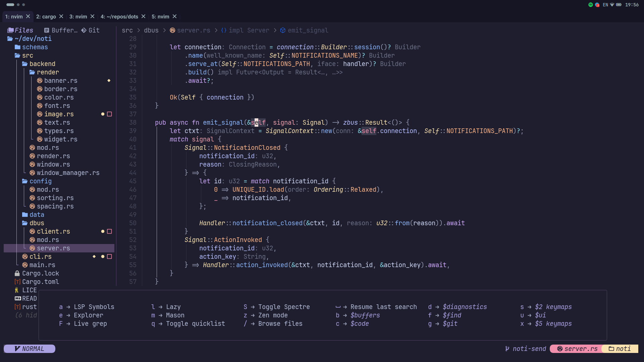Choose Toggle quicklist in which-key popup

click(188, 323)
